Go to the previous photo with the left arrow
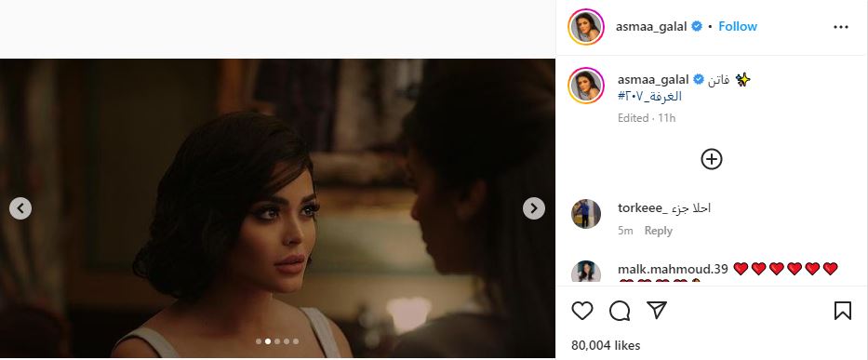868x360 pixels. (x=20, y=208)
